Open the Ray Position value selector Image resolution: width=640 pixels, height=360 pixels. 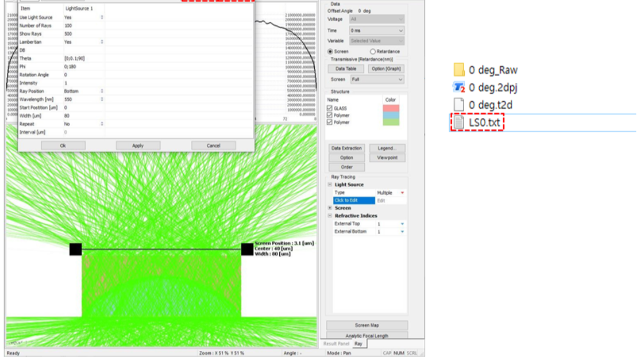(x=102, y=91)
